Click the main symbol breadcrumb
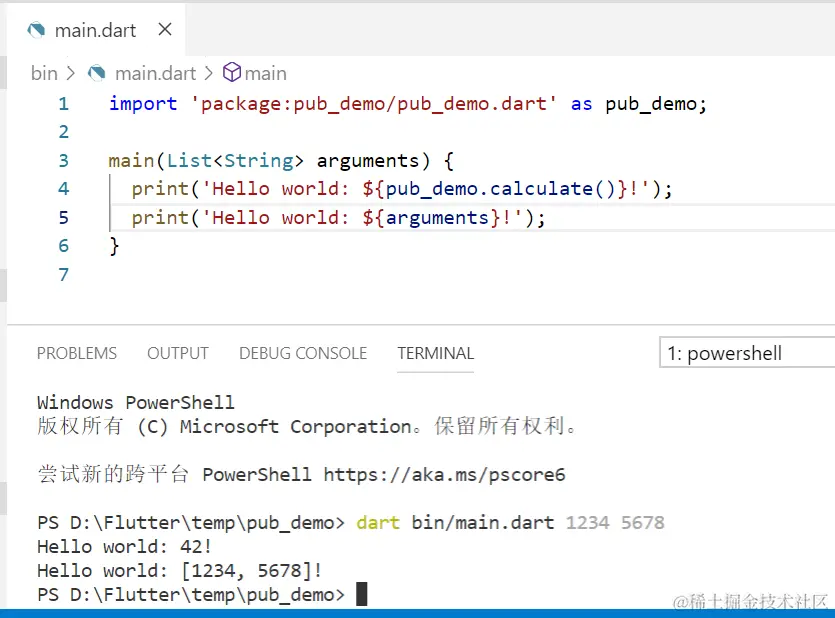Image resolution: width=835 pixels, height=618 pixels. click(x=266, y=73)
